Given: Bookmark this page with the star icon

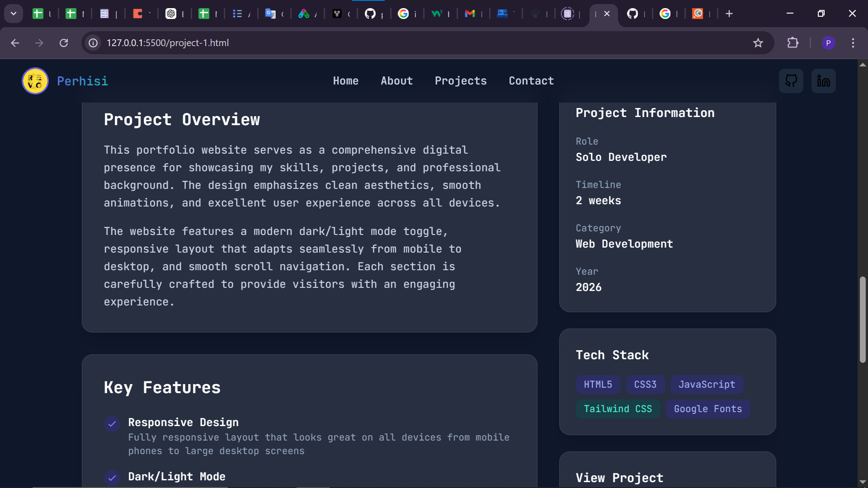Looking at the screenshot, I should tap(758, 43).
